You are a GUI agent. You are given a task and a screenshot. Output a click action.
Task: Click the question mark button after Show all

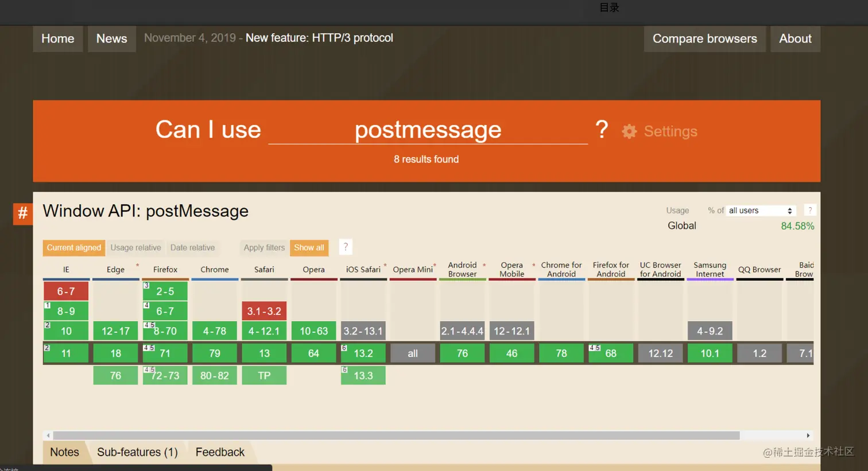coord(346,247)
